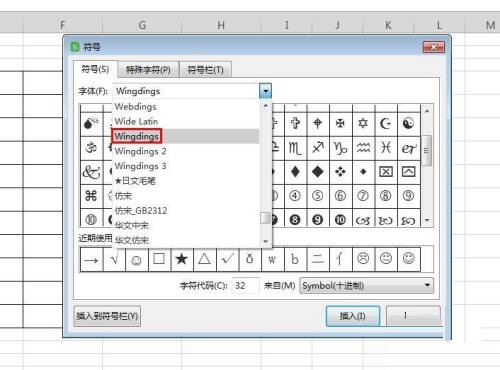This screenshot has height=370, width=500.
Task: Pick the yin yang symbol
Action: 408,124
